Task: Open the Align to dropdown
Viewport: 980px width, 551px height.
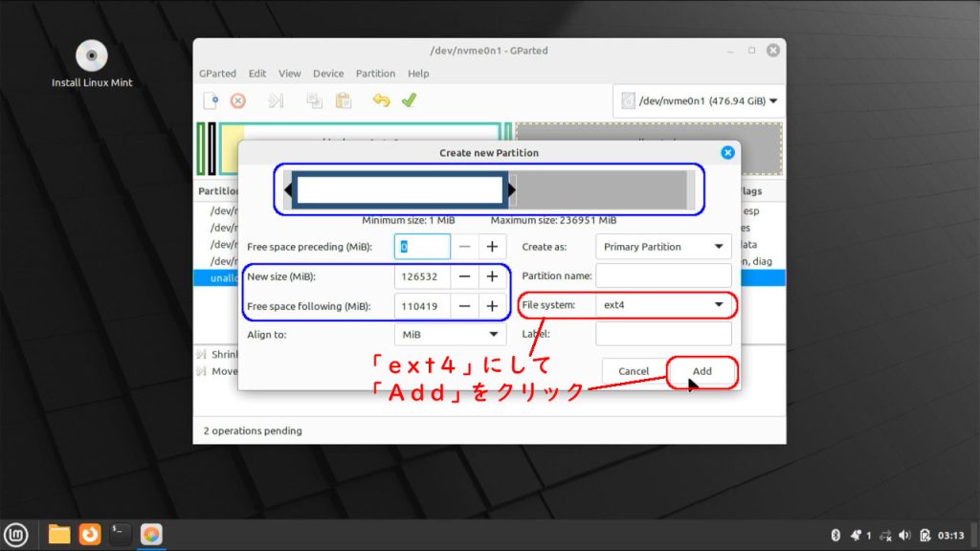Action: pos(450,334)
